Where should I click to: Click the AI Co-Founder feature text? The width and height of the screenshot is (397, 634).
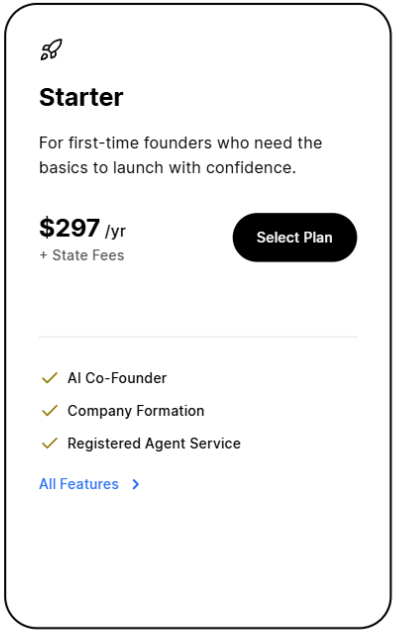point(117,378)
